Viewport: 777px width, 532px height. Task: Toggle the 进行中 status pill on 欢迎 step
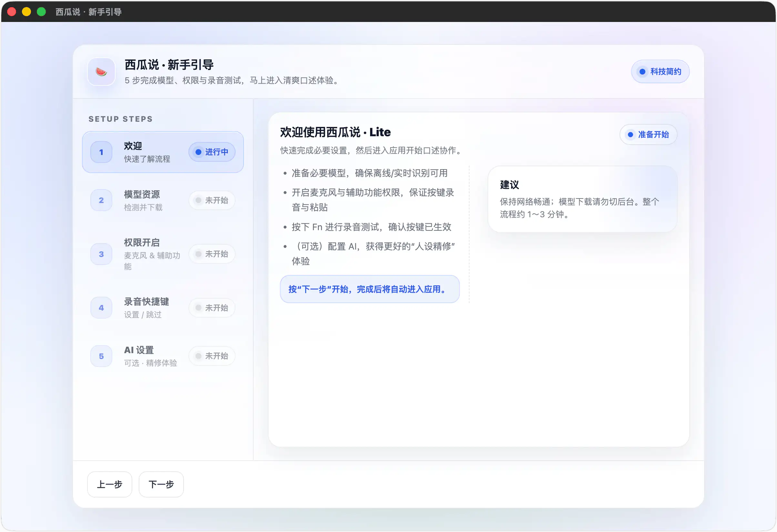point(212,152)
